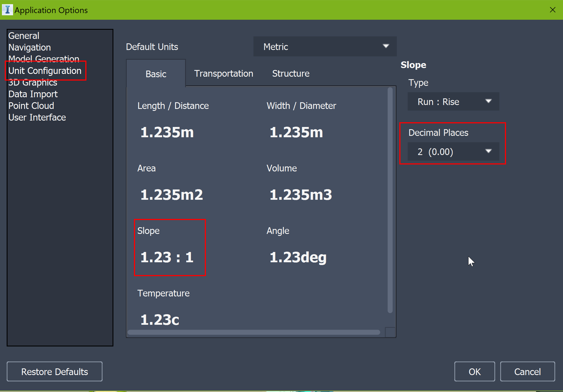
Task: Select the 3D Graphics category
Action: pos(33,83)
